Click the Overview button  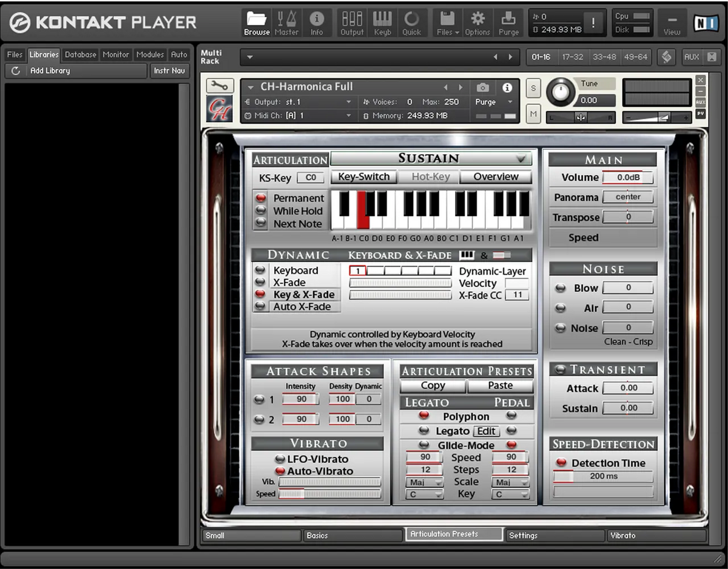496,177
